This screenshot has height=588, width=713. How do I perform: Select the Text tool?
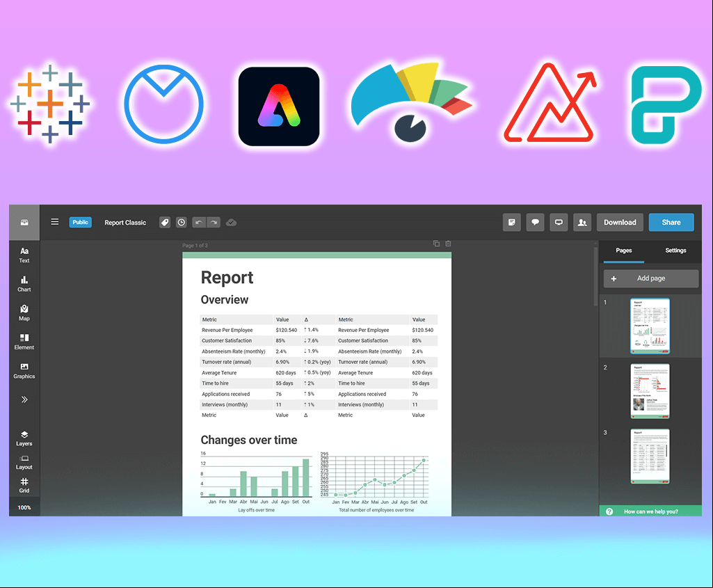coord(24,255)
